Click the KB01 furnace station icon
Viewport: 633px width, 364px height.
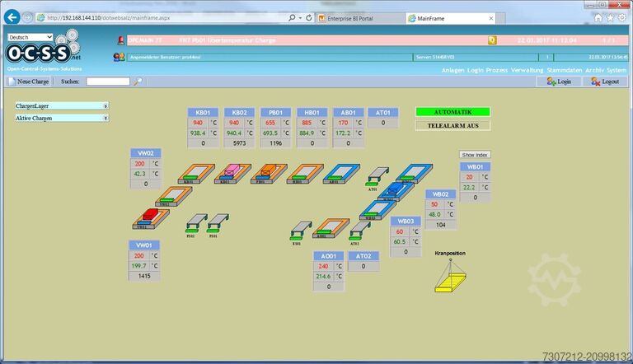tap(196, 174)
